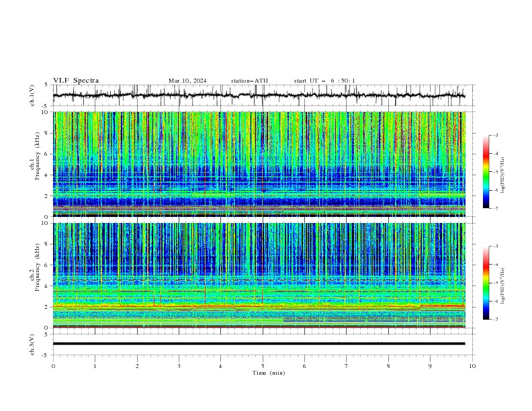Click time axis tick label '5'
Image resolution: width=532 pixels, height=411 pixels.
coord(263,366)
